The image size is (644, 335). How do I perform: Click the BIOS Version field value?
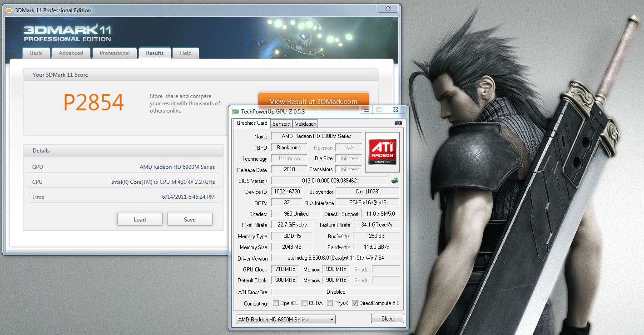329,180
